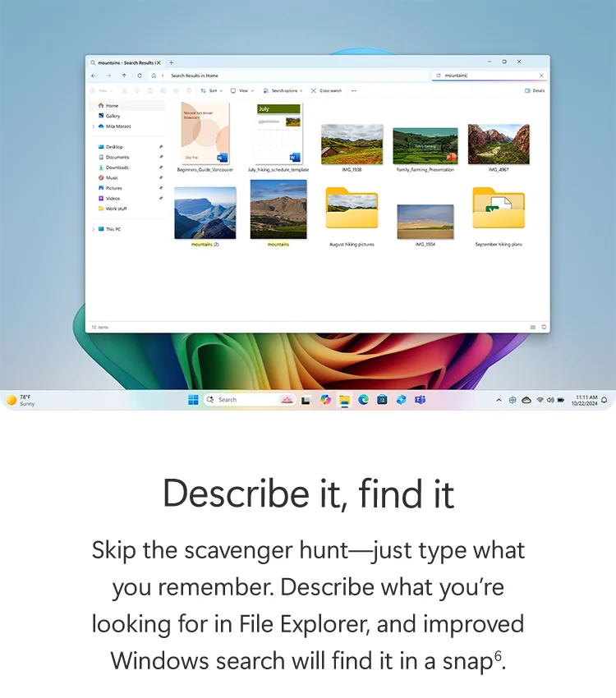Switch to large thumbnails view icon
The image size is (616, 698).
click(x=544, y=327)
